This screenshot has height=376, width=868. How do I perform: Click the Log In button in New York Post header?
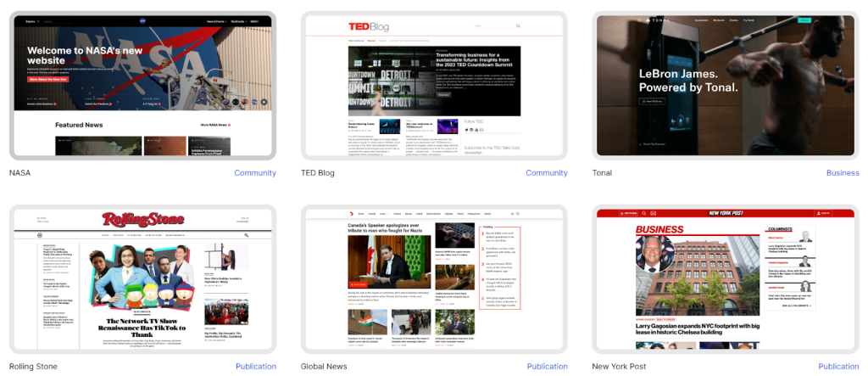823,213
